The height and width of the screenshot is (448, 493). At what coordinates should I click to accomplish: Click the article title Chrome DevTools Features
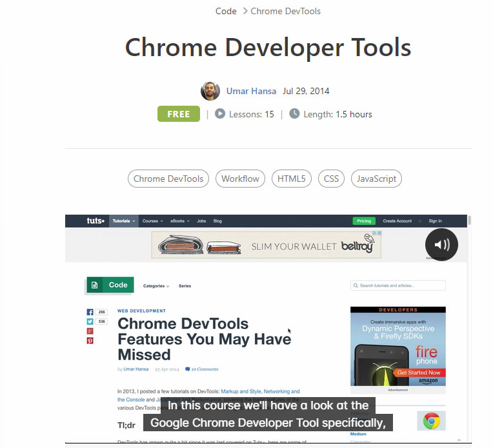205,339
